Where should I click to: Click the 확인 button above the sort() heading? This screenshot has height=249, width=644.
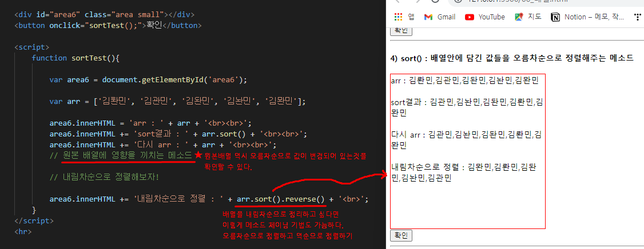[401, 31]
